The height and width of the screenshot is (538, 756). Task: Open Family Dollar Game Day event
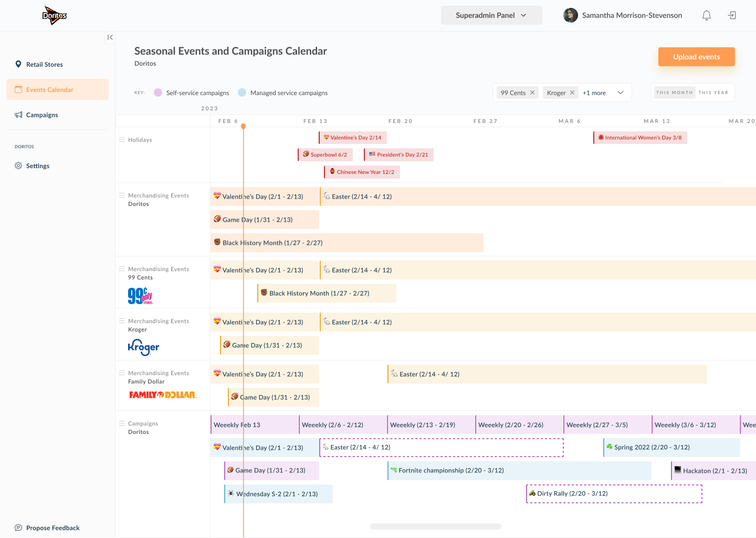point(274,397)
